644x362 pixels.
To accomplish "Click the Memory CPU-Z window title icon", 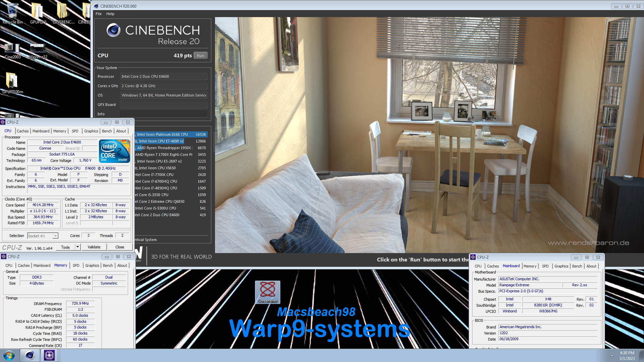I will point(4,256).
